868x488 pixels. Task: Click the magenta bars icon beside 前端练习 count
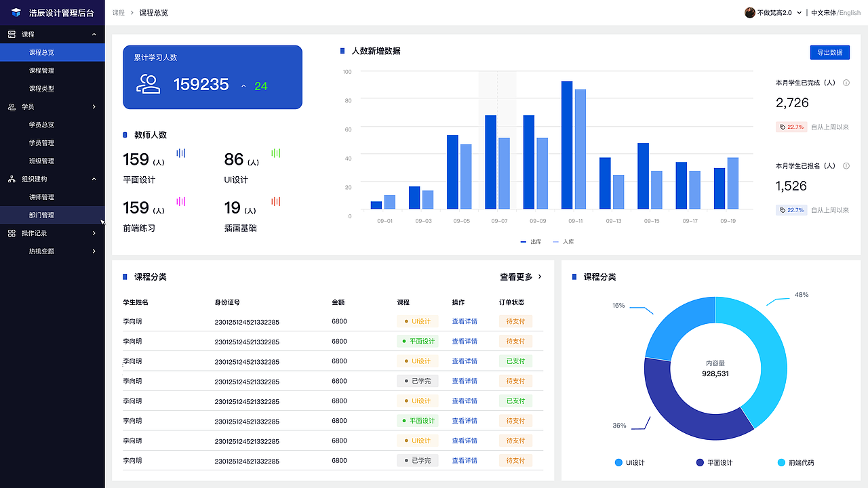pyautogui.click(x=181, y=201)
